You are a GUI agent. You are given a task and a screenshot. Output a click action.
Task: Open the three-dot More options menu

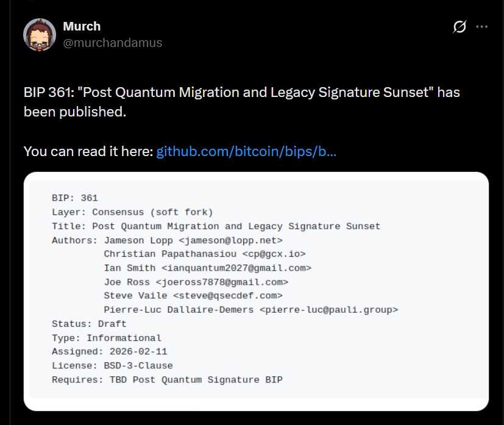pyautogui.click(x=481, y=27)
